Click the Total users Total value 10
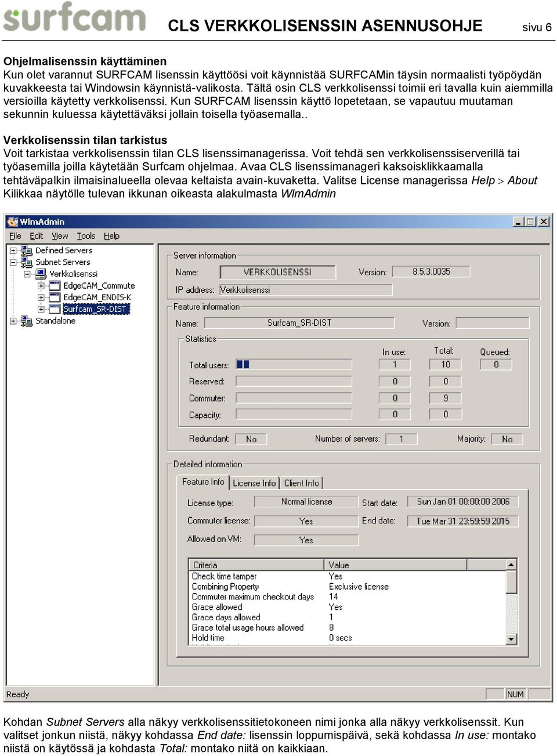This screenshot has width=557, height=756. pyautogui.click(x=445, y=364)
